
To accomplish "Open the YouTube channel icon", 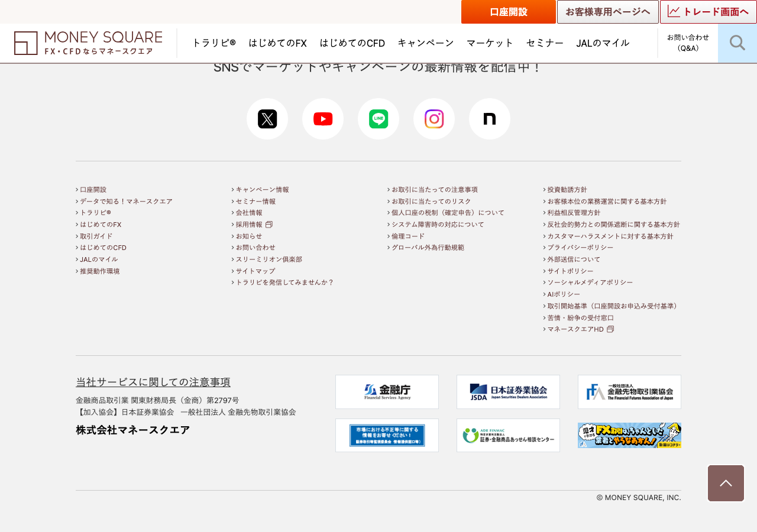I will 323,119.
